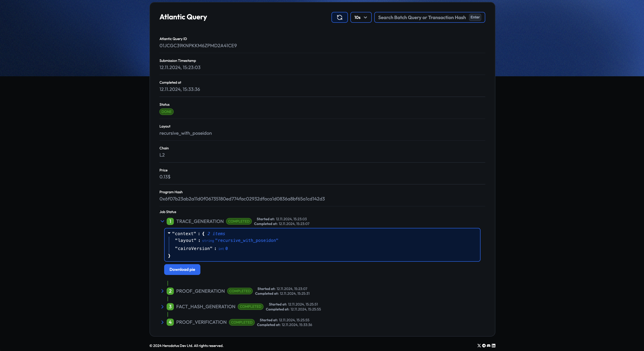Expand the PROOF_VERIFICATION job section
The width and height of the screenshot is (644, 351).
[x=162, y=322]
